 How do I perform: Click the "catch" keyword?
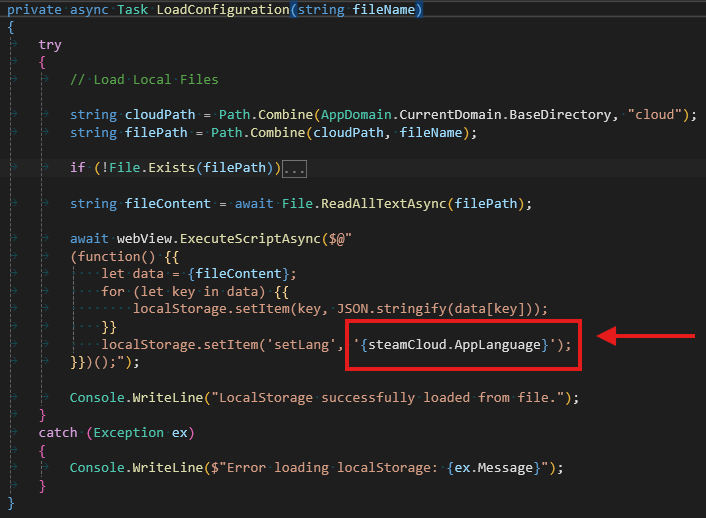tap(58, 433)
